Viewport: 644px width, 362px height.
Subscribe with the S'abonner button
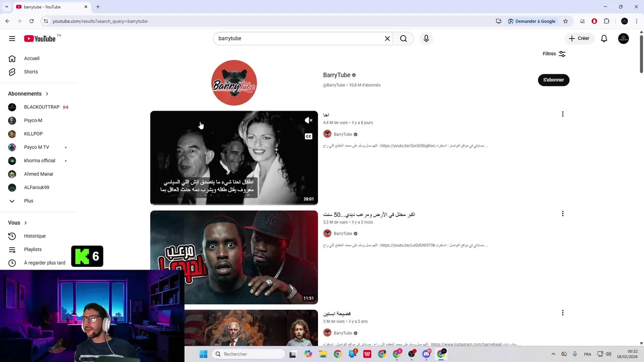point(553,80)
